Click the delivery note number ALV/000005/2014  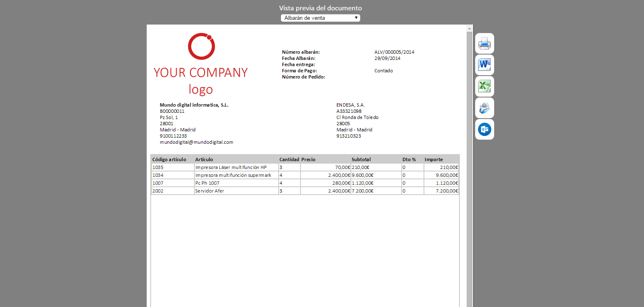tap(394, 52)
